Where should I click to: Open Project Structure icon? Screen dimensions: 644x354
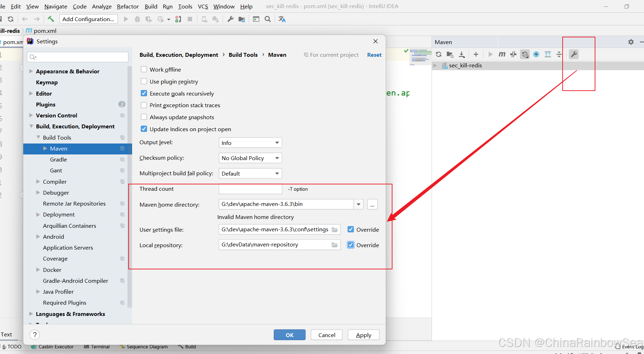click(242, 19)
